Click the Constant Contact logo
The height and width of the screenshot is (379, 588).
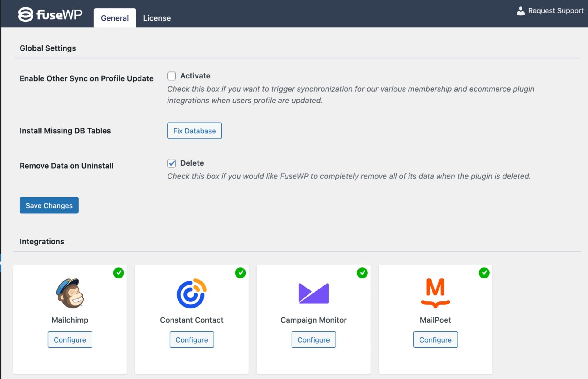[192, 293]
